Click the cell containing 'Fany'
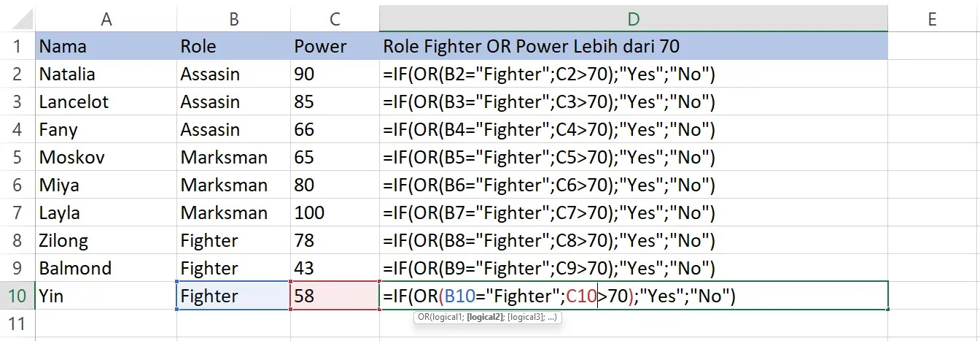Viewport: 980px width, 341px height. tap(106, 129)
